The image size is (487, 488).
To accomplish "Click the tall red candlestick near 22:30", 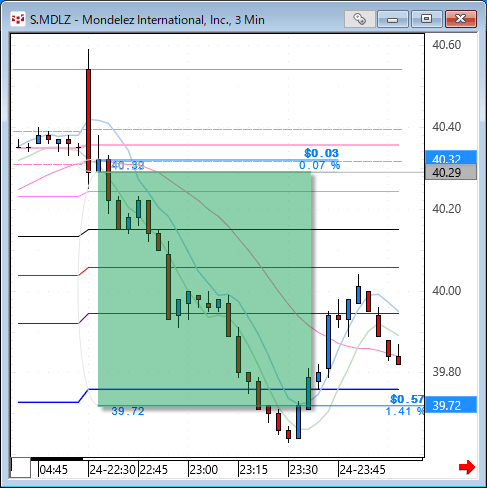I will pos(88,120).
